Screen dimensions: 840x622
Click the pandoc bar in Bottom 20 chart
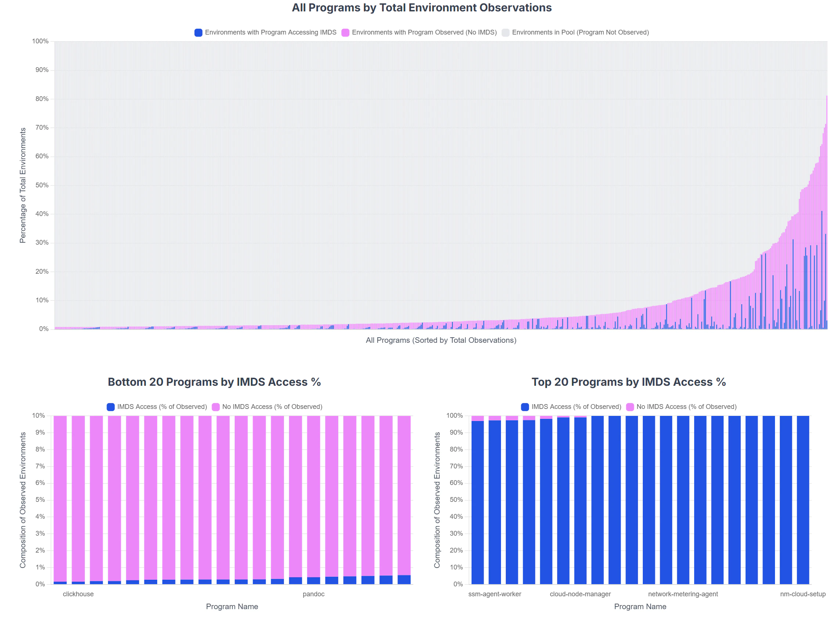tap(314, 500)
